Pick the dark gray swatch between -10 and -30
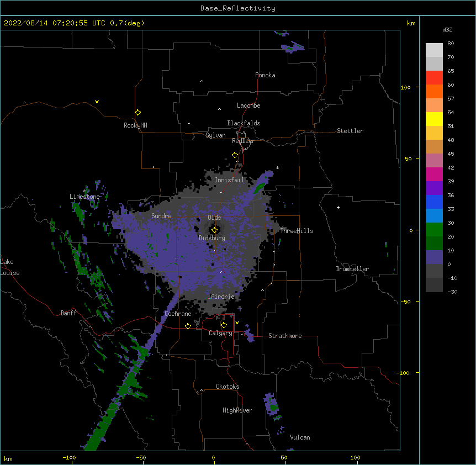The height and width of the screenshot is (465, 476). 434,285
